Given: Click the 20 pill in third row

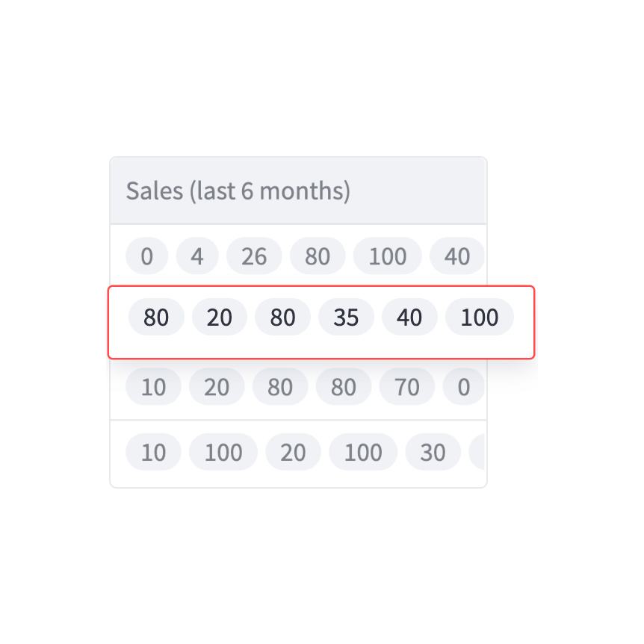Looking at the screenshot, I should point(217,387).
